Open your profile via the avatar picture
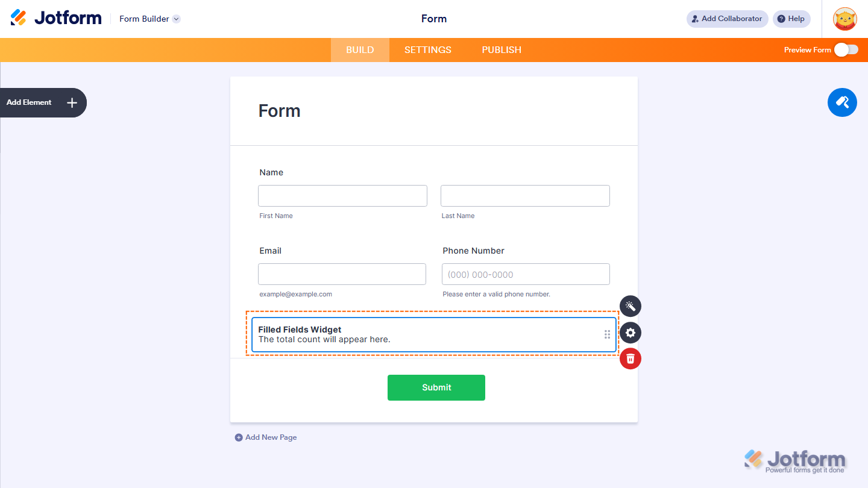This screenshot has height=488, width=868. [x=844, y=19]
